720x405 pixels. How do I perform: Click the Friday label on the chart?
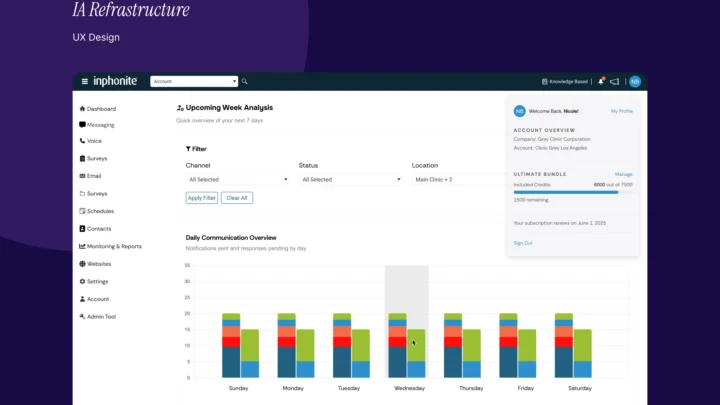(x=526, y=388)
